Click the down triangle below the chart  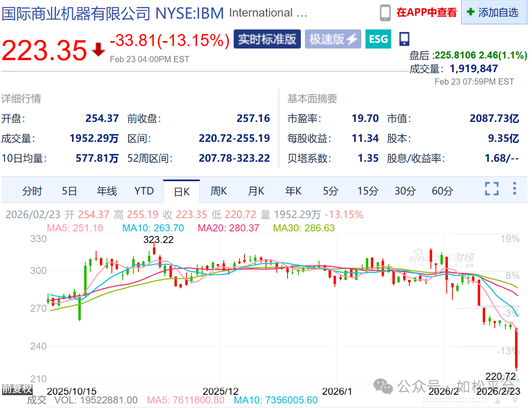click(515, 401)
